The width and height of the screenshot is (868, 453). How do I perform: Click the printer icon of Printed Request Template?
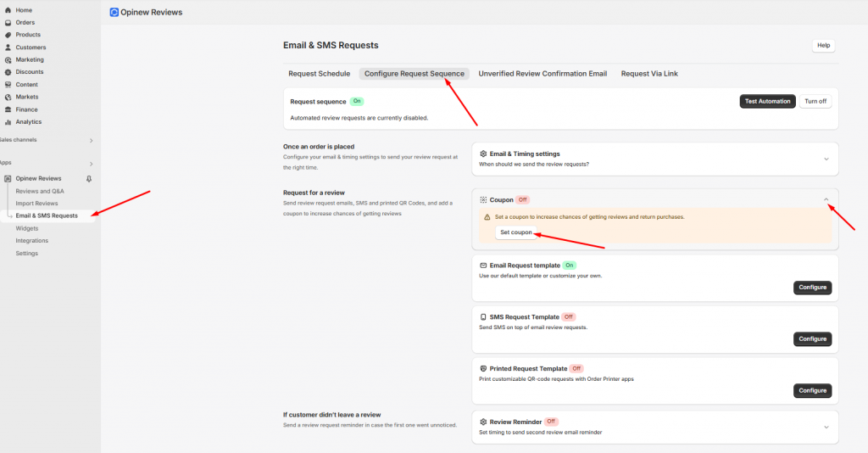(x=483, y=369)
